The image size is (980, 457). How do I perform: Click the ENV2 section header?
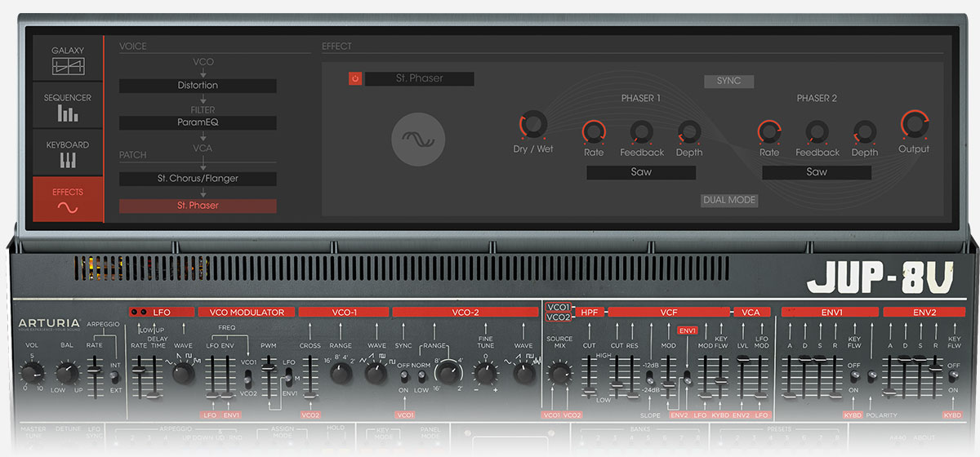point(924,312)
